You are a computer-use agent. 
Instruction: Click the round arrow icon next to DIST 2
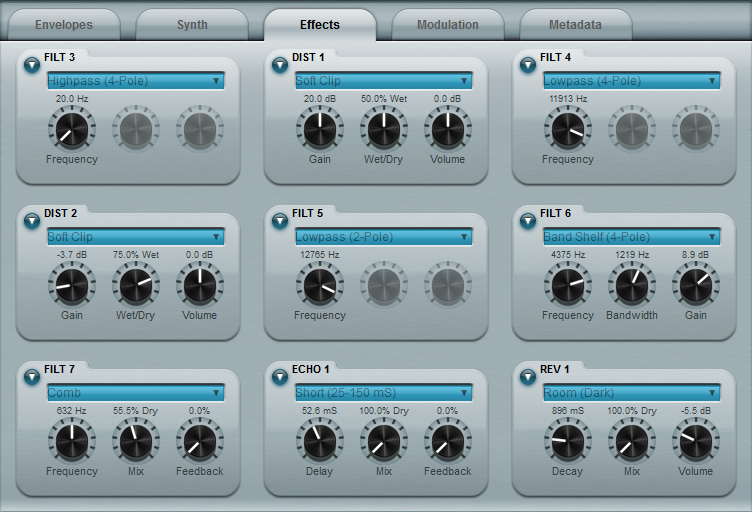point(32,221)
